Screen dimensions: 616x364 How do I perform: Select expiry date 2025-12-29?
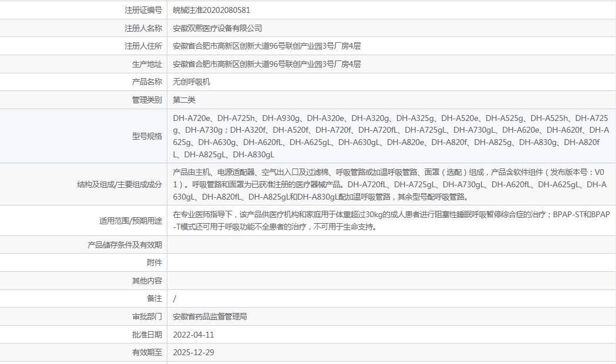pyautogui.click(x=193, y=352)
